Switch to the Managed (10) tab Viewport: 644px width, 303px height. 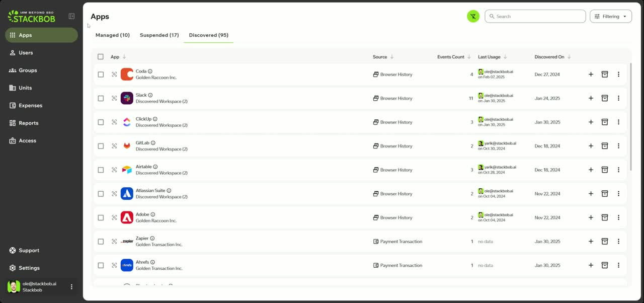(x=113, y=35)
